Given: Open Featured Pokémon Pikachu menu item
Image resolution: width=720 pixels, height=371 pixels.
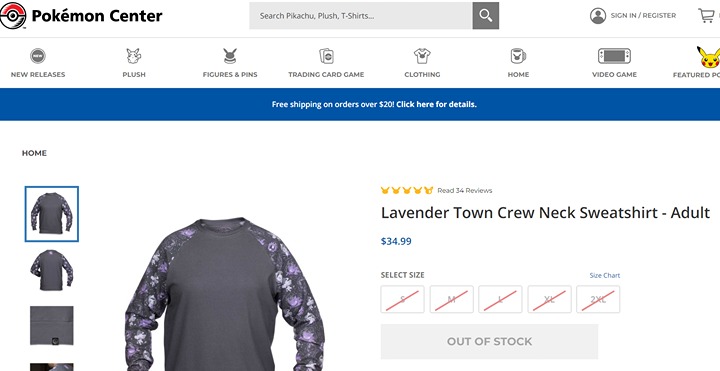Looking at the screenshot, I should (698, 62).
